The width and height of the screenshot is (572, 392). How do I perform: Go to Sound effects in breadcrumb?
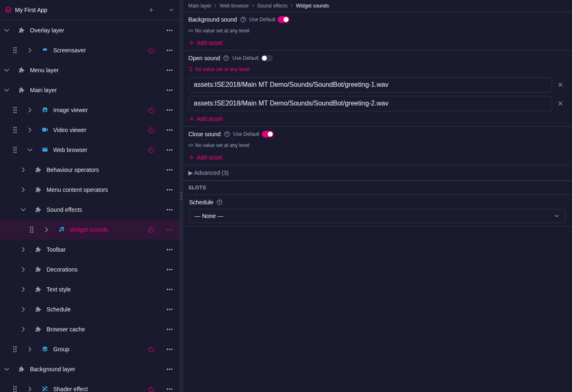point(272,6)
